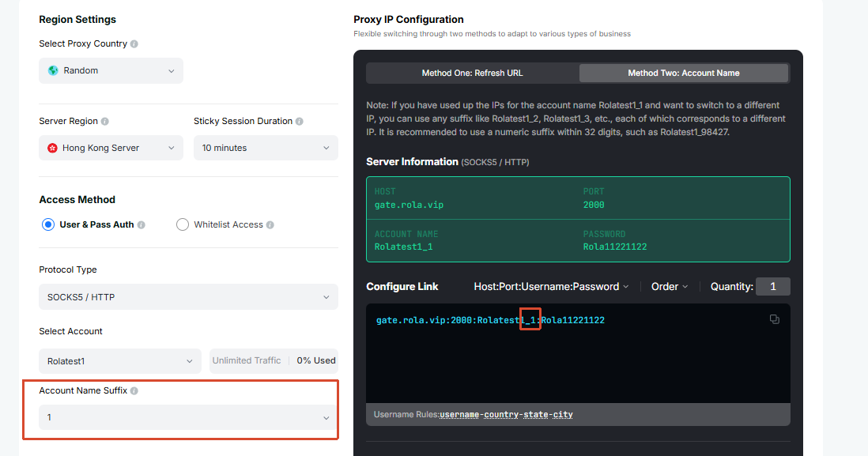
Task: Switch to Method Two: Account Name tab
Action: pos(684,73)
